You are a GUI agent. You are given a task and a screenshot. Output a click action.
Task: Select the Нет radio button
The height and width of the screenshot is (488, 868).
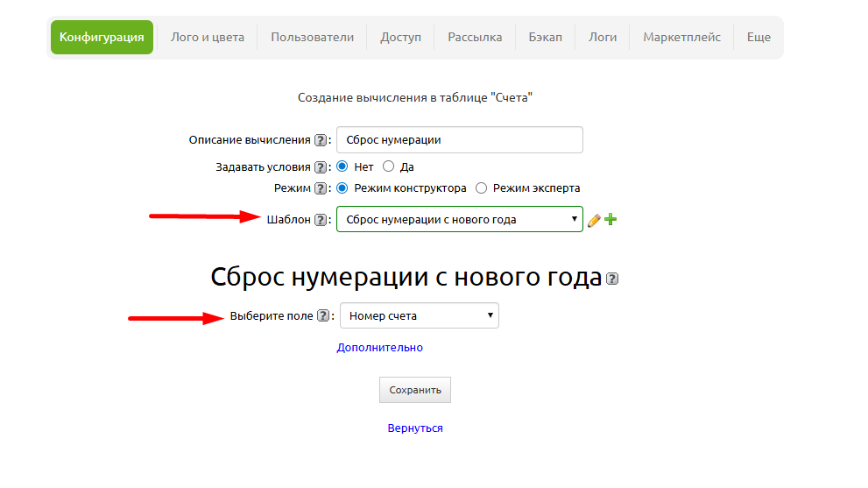coord(342,166)
